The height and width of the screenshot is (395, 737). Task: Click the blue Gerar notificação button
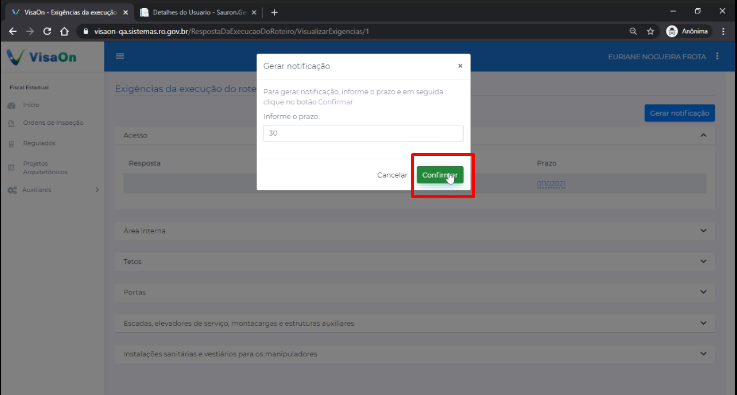(x=680, y=113)
